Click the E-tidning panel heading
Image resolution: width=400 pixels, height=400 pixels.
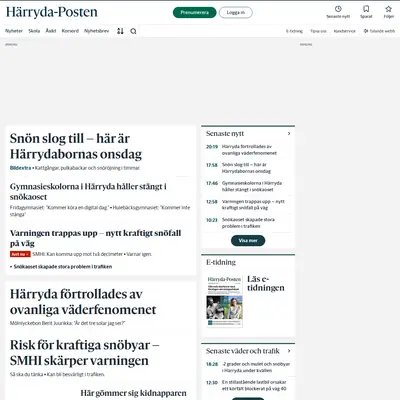(x=221, y=262)
